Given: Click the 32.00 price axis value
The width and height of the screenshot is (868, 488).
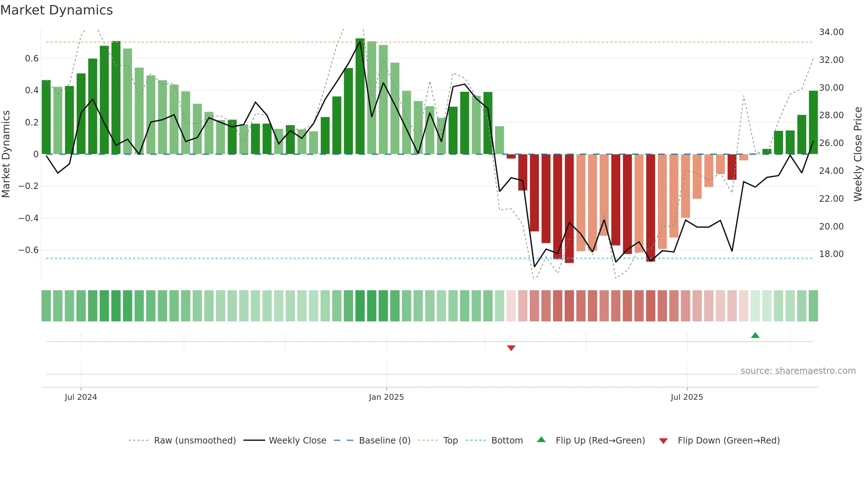Looking at the screenshot, I should [x=831, y=60].
